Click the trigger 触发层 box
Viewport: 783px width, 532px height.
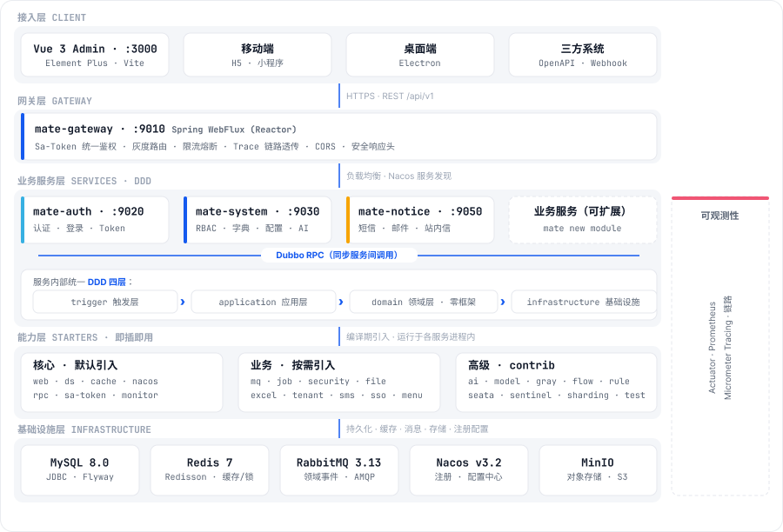click(105, 302)
